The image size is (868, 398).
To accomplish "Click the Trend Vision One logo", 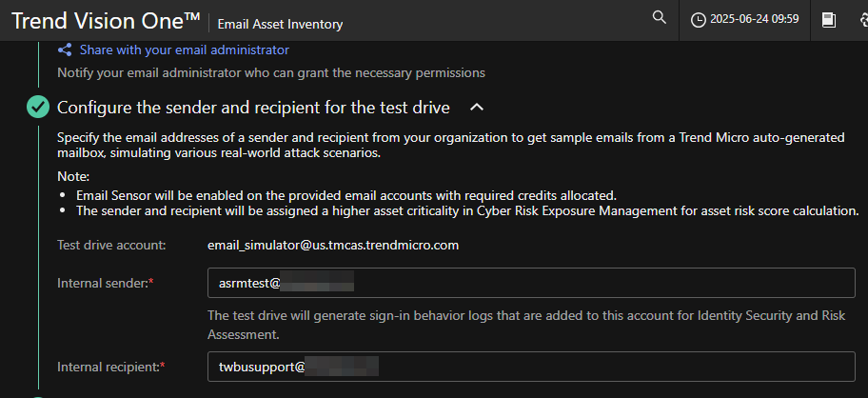I will coord(103,21).
